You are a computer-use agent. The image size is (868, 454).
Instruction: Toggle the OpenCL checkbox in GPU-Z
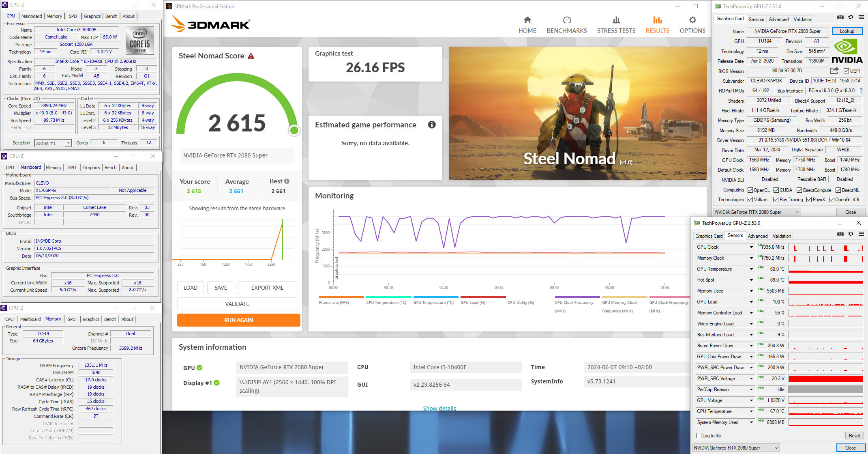750,190
